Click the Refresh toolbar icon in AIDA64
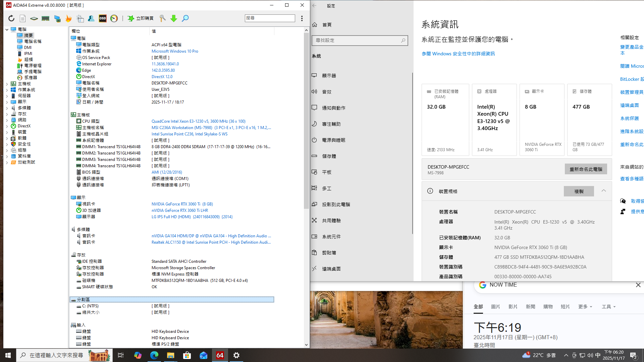The image size is (644, 362). 11,18
